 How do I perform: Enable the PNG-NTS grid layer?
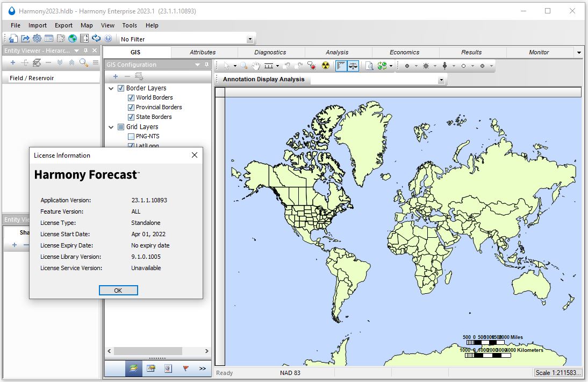tap(131, 137)
